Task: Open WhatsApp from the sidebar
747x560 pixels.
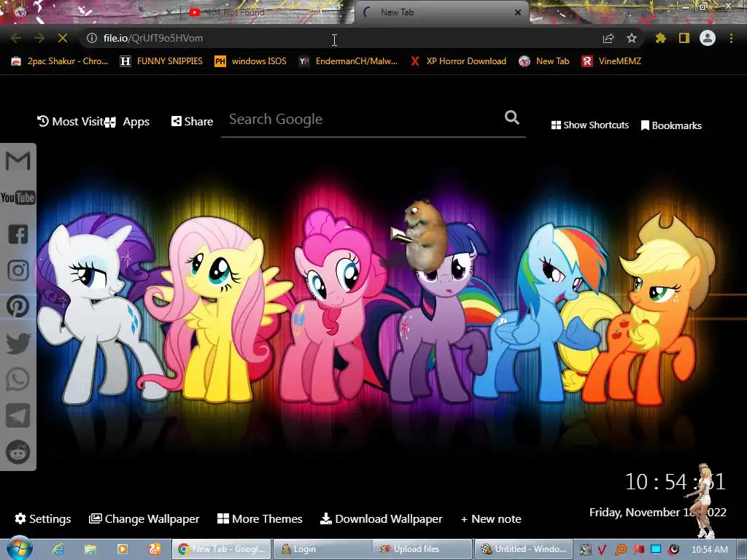Action: point(18,379)
